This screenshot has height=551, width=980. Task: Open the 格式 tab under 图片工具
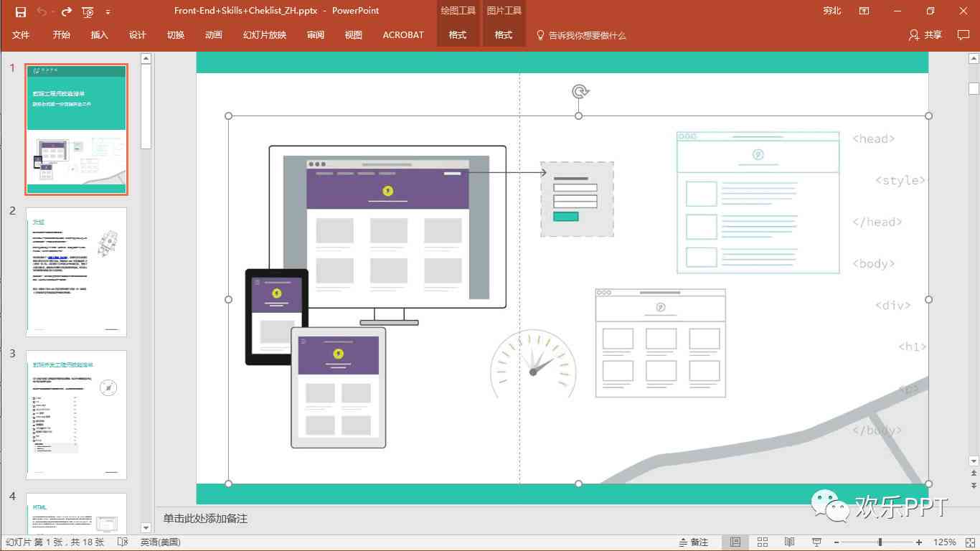(504, 34)
